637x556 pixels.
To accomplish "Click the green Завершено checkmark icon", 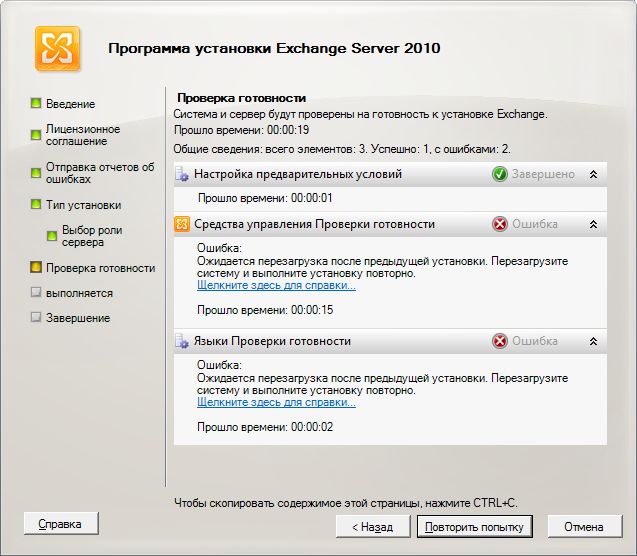I will coord(500,174).
